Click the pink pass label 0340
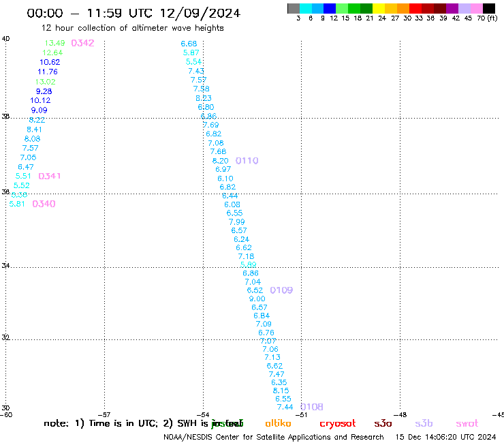Screen dimensions: 504x443 [x=44, y=204]
